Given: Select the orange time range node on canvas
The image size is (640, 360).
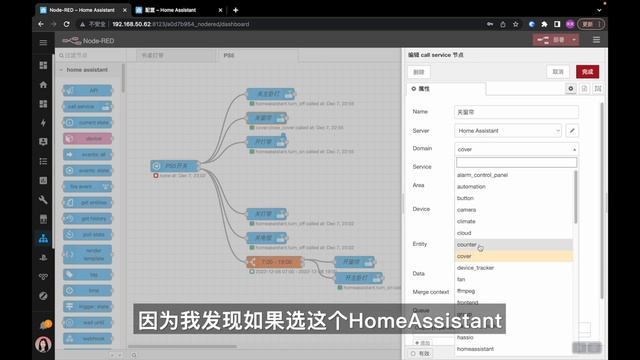Looking at the screenshot, I should tap(275, 262).
